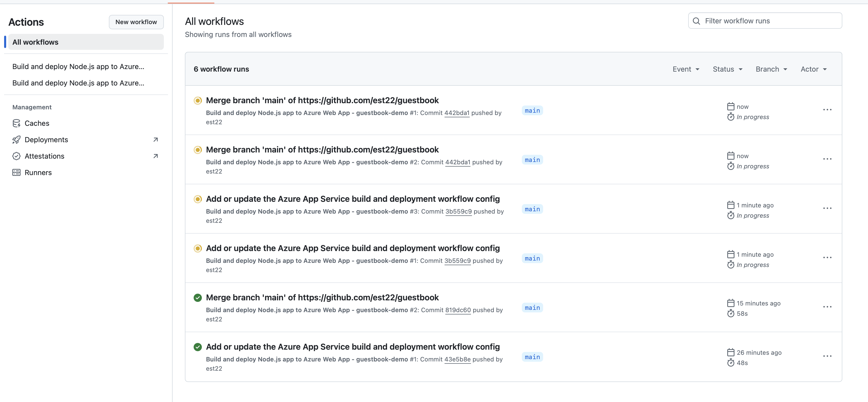Open the external link arrow next to Deployments
868x402 pixels.
click(155, 140)
